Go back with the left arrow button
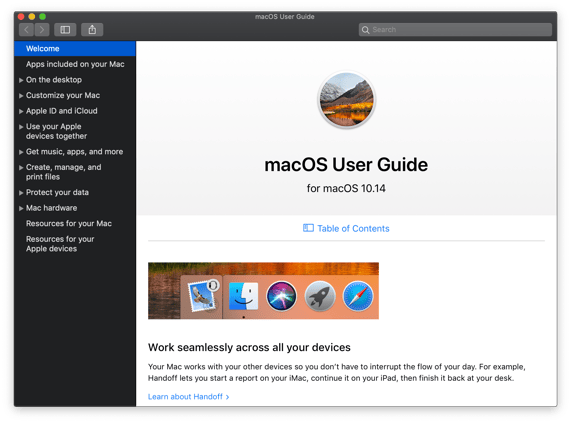This screenshot has width=571, height=423. [x=27, y=30]
